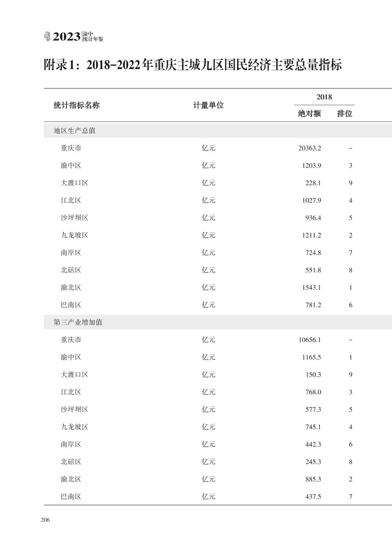
Task: Click the tertiary value "442.3" for 南岸区
Action: (313, 444)
